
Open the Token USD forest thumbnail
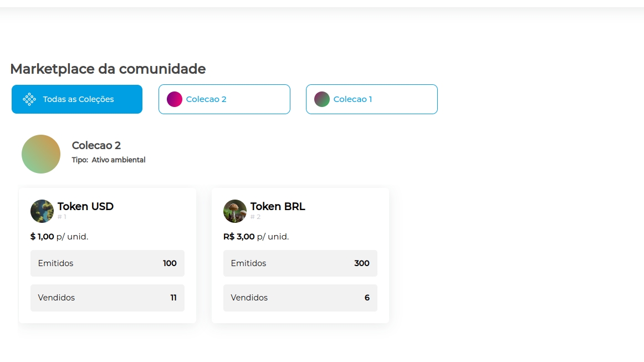pos(42,211)
